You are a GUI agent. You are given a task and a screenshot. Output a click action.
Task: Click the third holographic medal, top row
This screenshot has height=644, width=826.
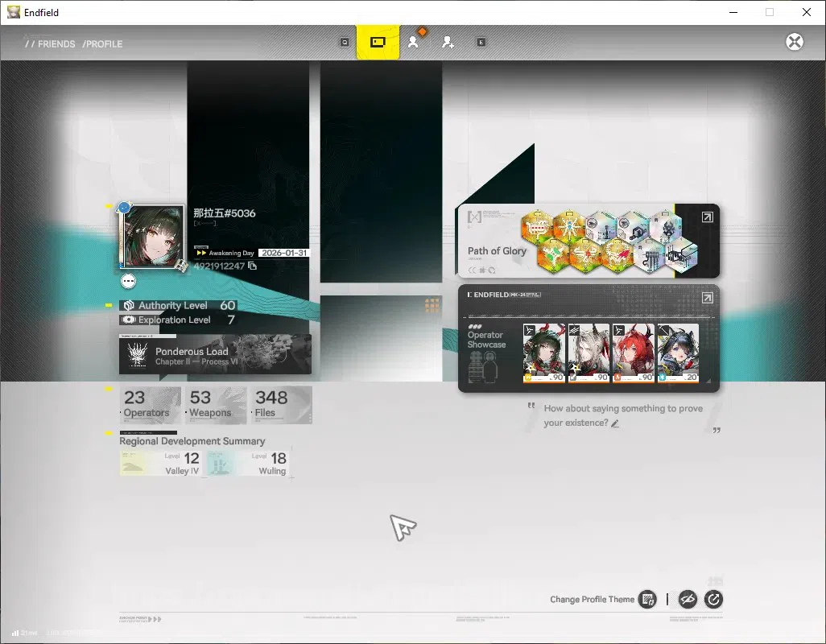click(601, 227)
